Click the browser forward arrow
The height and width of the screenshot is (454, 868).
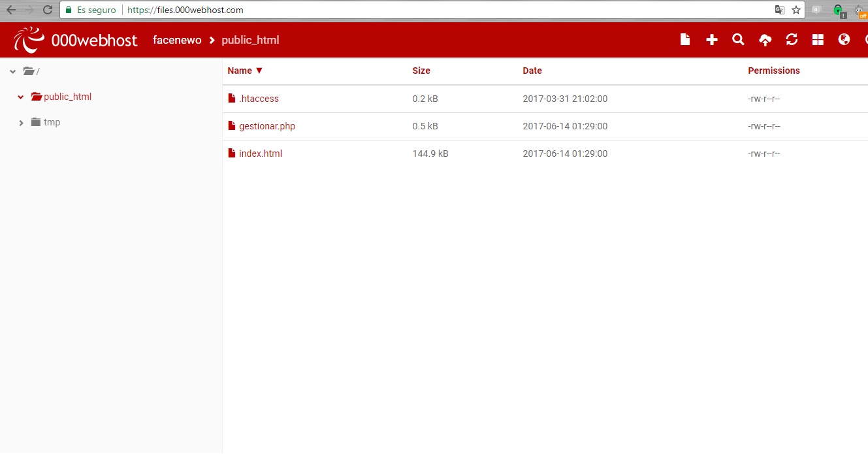coord(29,10)
